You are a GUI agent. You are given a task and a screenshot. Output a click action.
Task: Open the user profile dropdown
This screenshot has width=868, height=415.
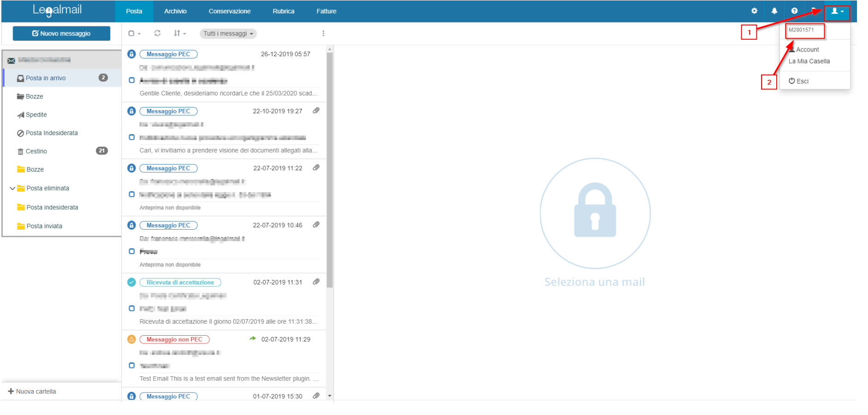(837, 12)
